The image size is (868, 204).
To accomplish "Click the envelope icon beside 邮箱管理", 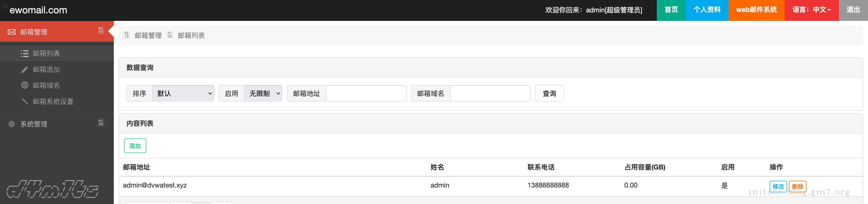I will click(x=12, y=32).
